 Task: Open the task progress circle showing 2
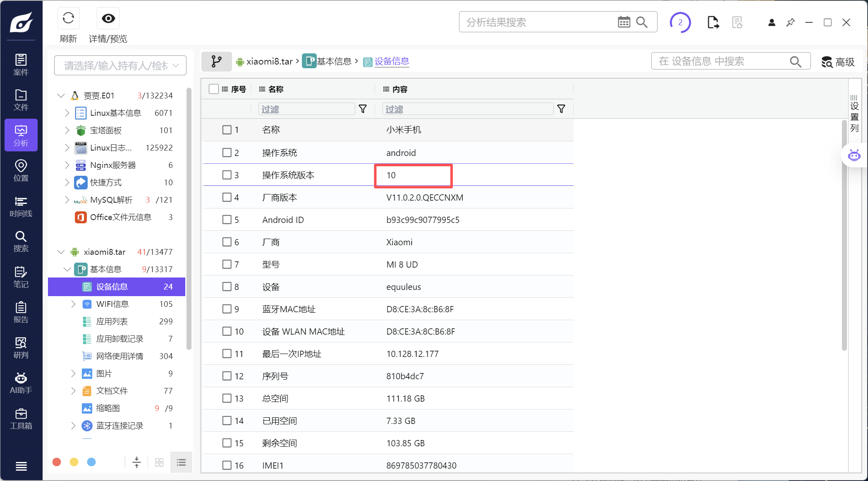tap(680, 22)
